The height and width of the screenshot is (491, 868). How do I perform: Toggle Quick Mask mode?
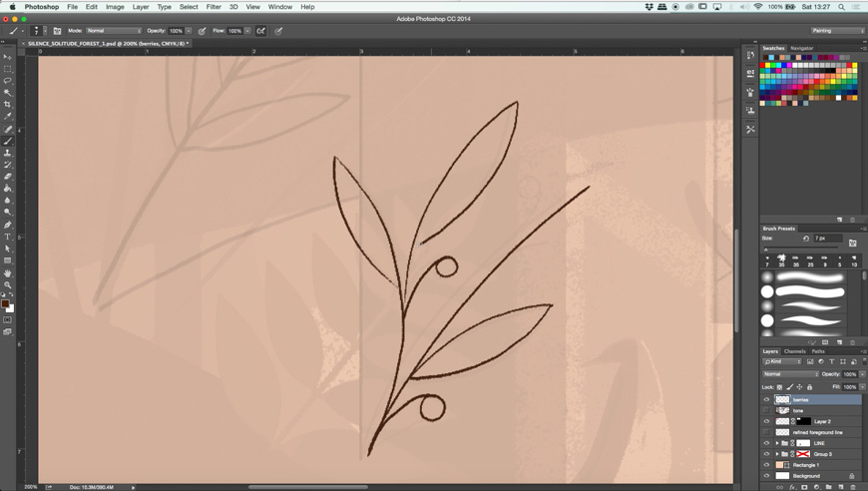(7, 320)
